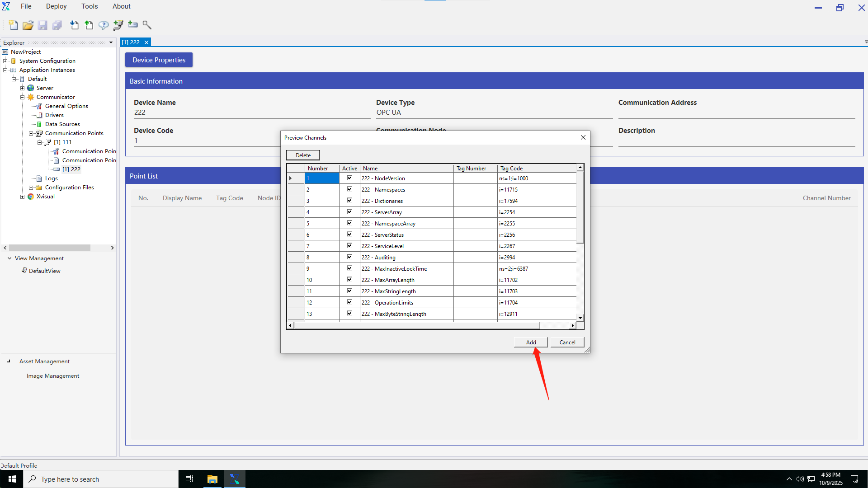Click the download configuration icon with blue arrow

point(75,25)
